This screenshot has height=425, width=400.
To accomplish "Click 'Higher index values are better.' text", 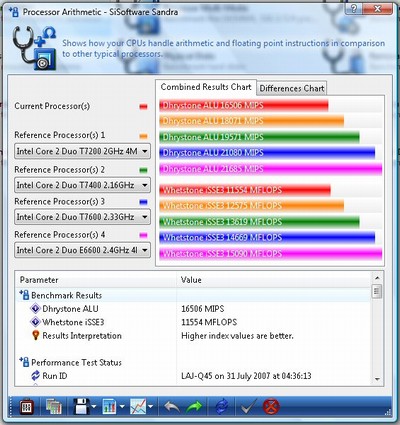I will tap(237, 335).
